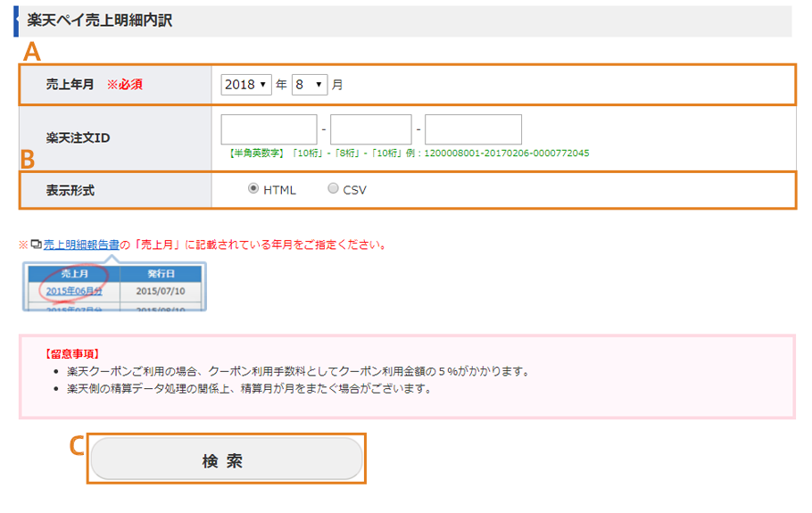The height and width of the screenshot is (513, 812).
Task: Click the 楽天ペイ売上明細内訳 page heading
Action: 100,21
